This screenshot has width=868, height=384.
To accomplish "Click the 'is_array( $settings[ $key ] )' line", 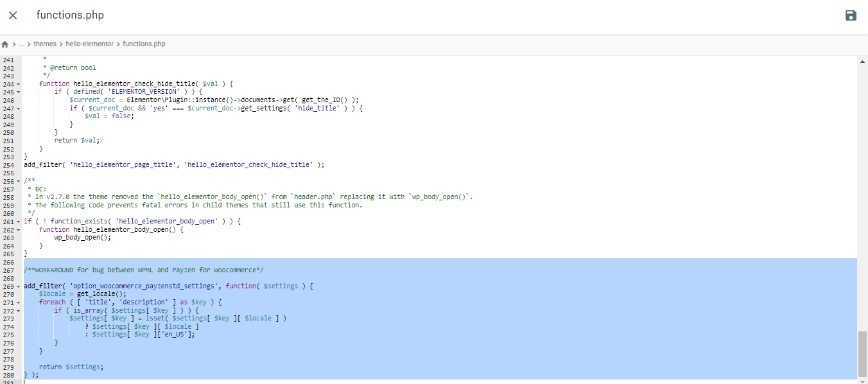I will (x=126, y=310).
